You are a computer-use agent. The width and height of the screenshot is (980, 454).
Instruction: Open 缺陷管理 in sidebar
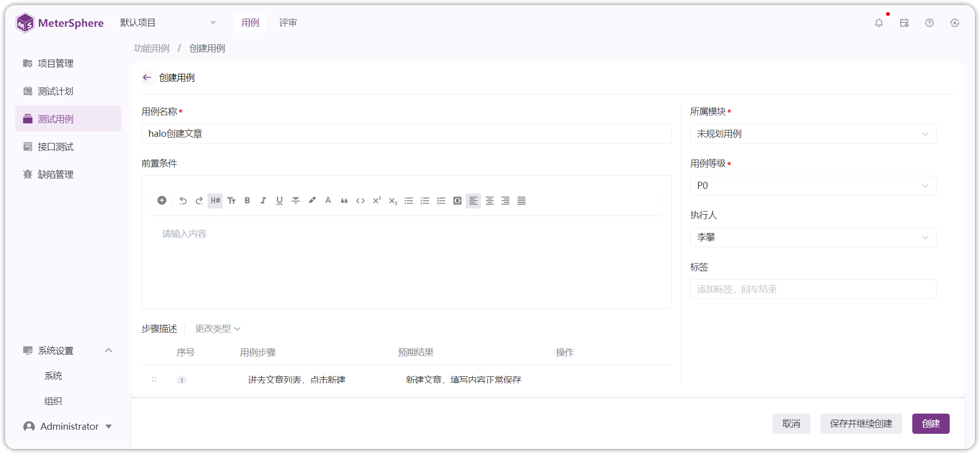[68, 174]
